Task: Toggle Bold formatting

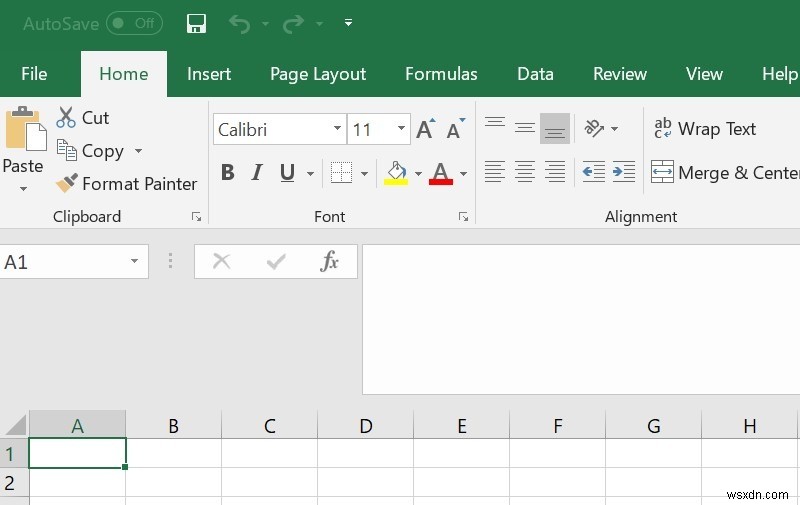Action: tap(228, 172)
